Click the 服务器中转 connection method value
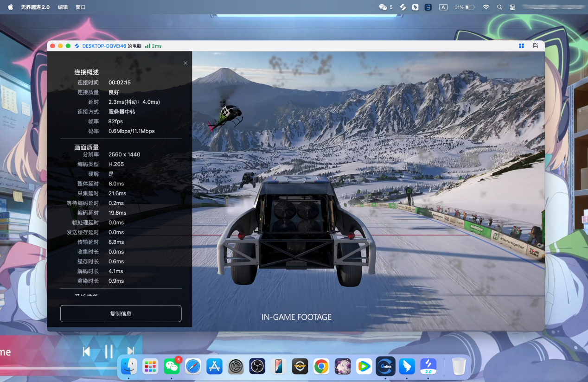The height and width of the screenshot is (382, 588). [122, 112]
